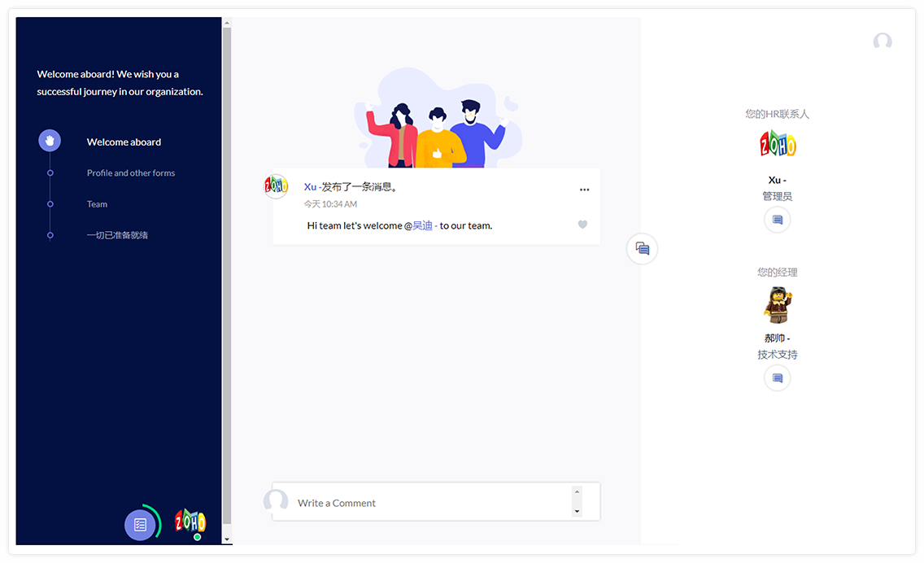Click the comment box scroll up arrow
924x563 pixels.
coord(577,491)
